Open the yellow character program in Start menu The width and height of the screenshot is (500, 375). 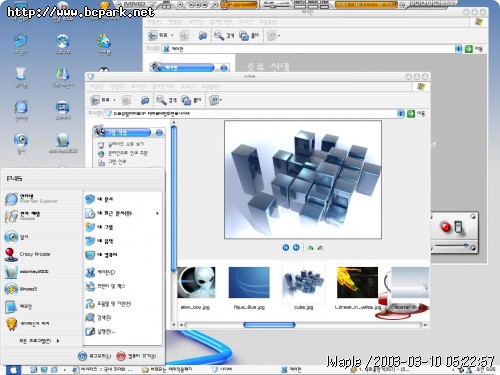(x=28, y=324)
